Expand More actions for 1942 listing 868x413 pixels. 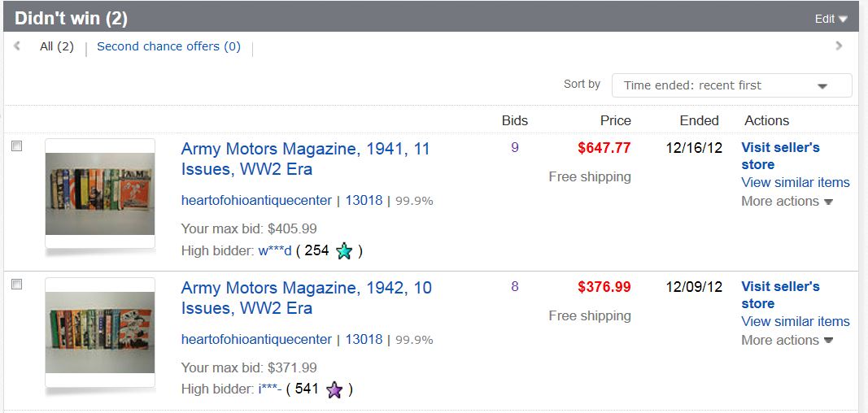coord(787,340)
